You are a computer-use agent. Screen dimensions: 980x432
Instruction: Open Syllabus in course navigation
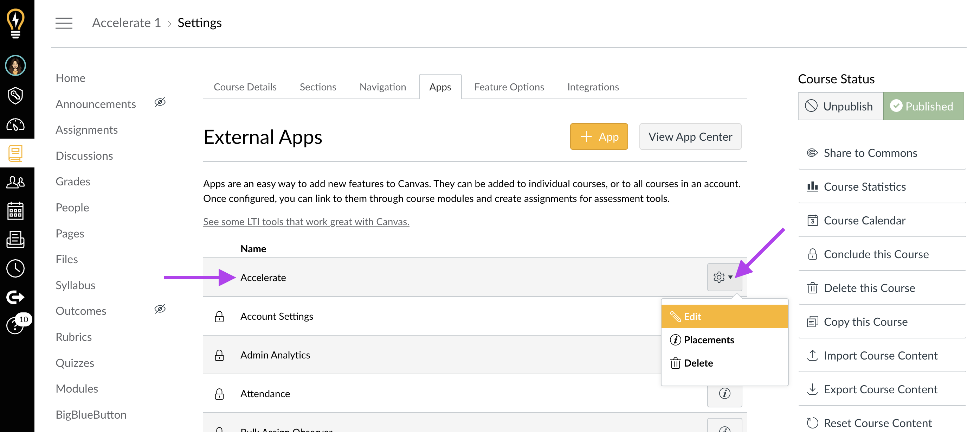[75, 285]
